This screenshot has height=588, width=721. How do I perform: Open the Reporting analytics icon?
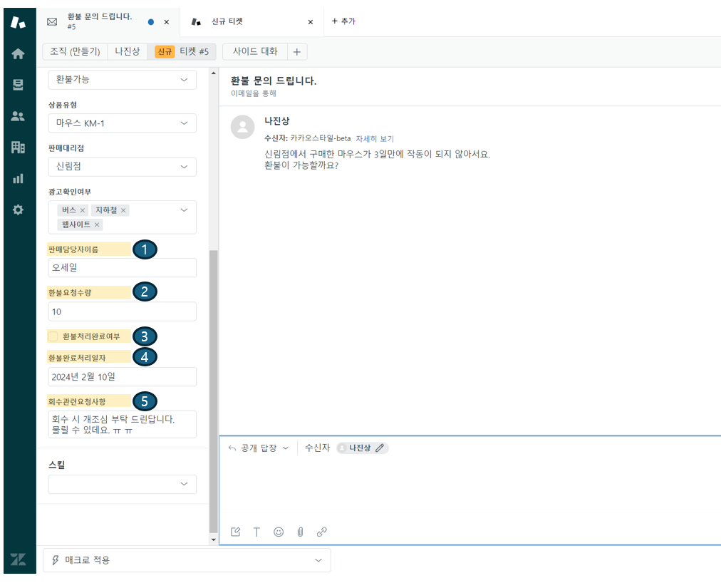19,177
